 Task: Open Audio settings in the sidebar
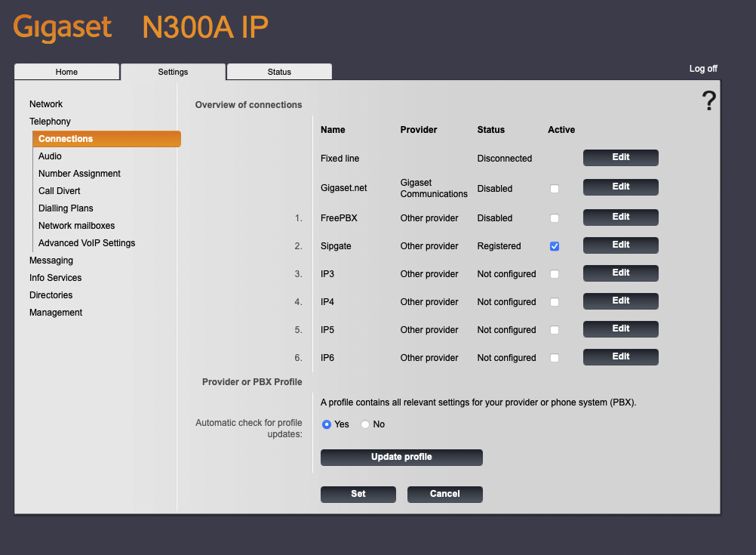coord(50,156)
